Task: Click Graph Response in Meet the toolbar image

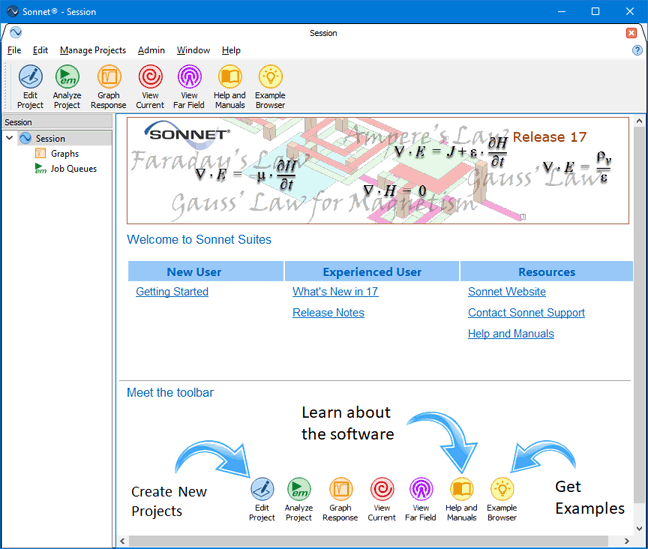Action: point(340,499)
